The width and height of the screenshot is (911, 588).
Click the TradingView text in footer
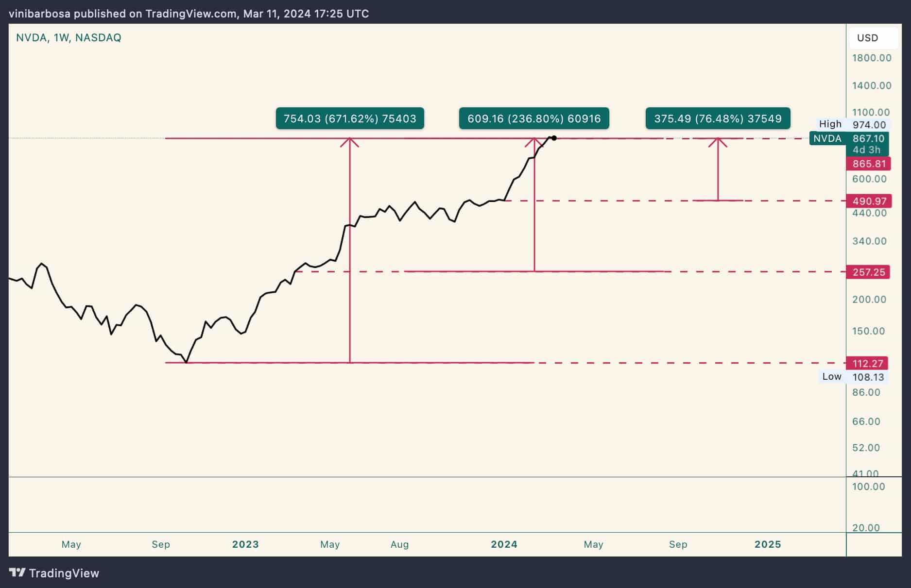[x=64, y=573]
